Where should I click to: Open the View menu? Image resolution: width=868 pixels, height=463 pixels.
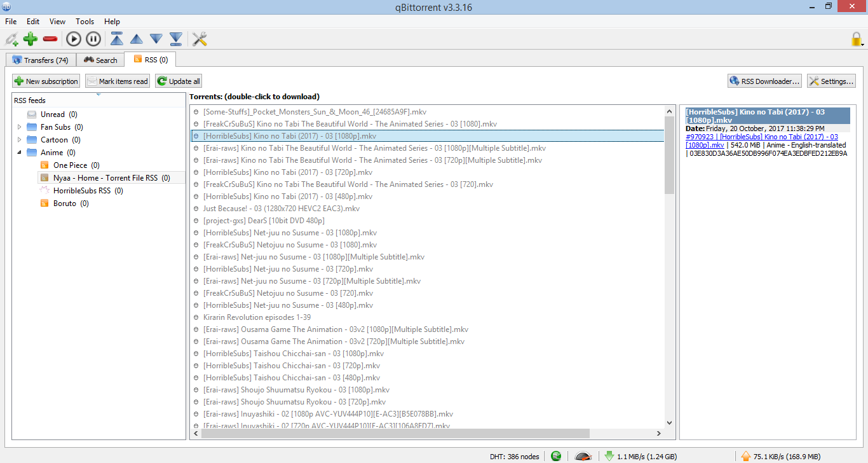pyautogui.click(x=57, y=22)
